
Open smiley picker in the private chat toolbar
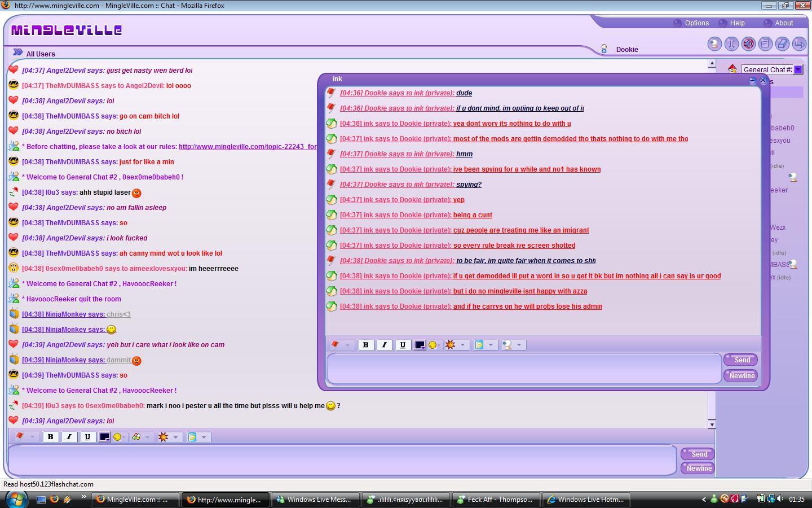coord(433,345)
